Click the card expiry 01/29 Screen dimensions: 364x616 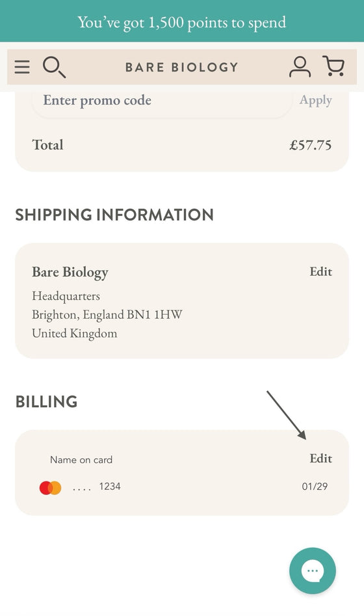(x=315, y=487)
